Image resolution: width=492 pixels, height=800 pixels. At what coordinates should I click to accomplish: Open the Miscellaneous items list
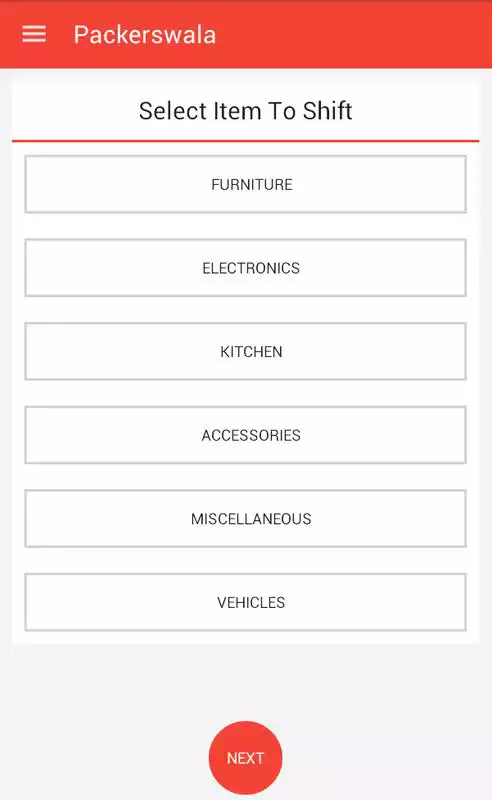click(245, 519)
